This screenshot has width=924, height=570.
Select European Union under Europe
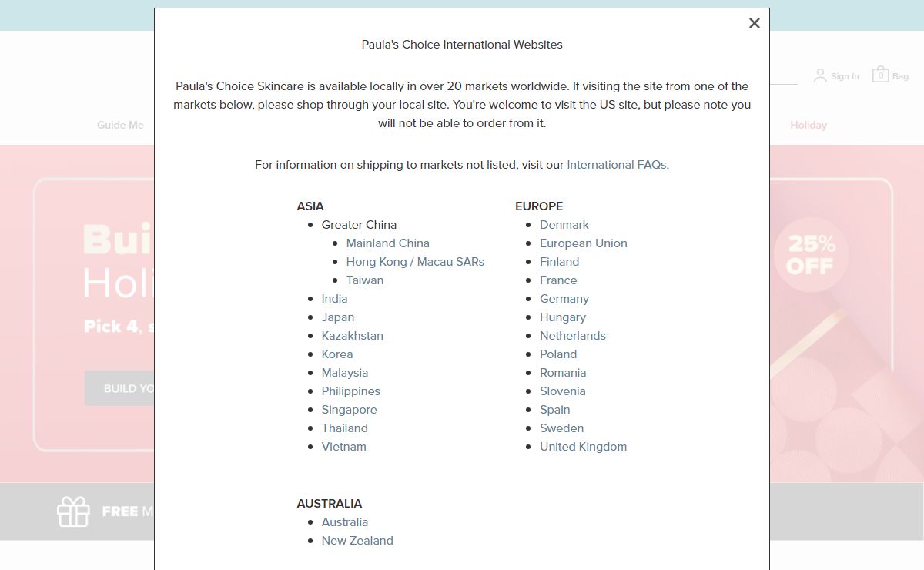click(584, 243)
